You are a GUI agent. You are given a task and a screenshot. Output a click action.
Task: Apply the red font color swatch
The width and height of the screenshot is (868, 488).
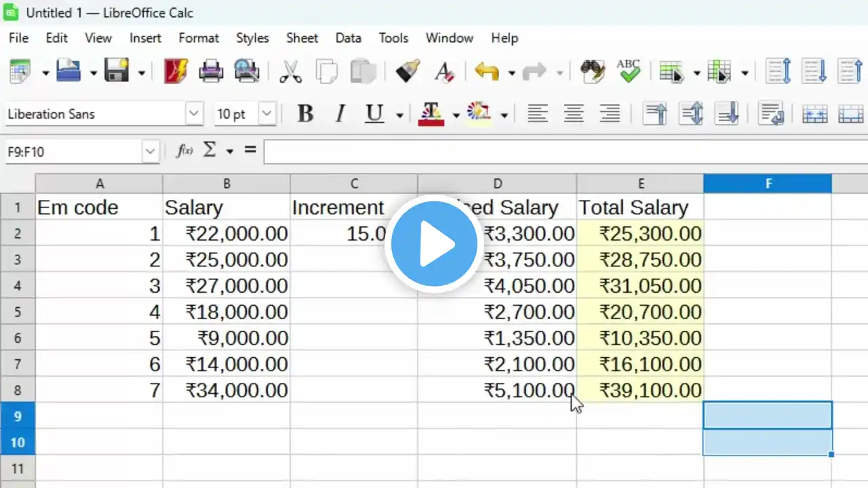(431, 114)
